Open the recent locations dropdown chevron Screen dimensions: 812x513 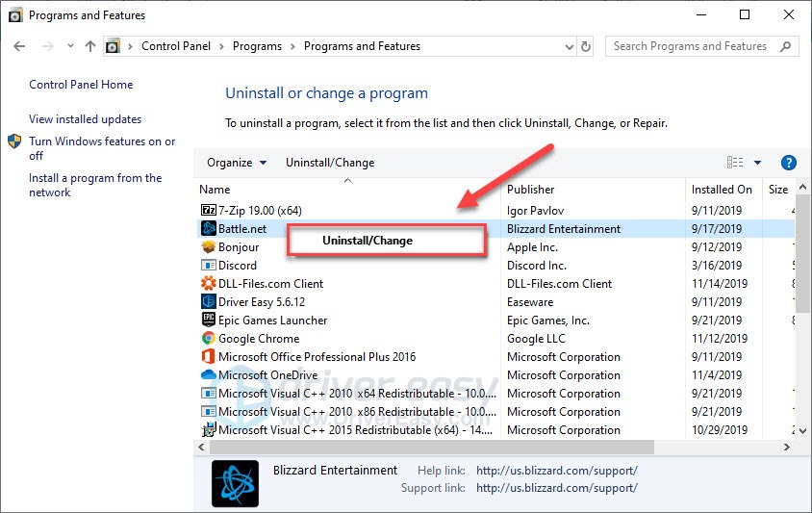[x=69, y=46]
